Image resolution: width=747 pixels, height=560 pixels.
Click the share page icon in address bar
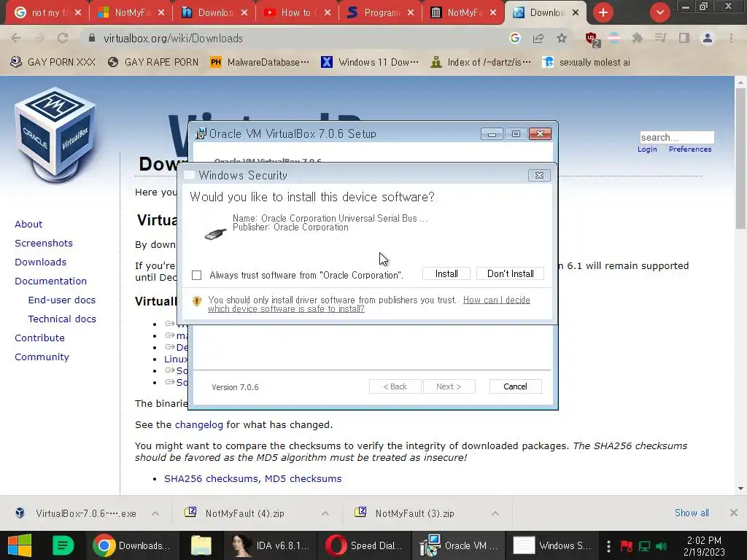tap(538, 39)
